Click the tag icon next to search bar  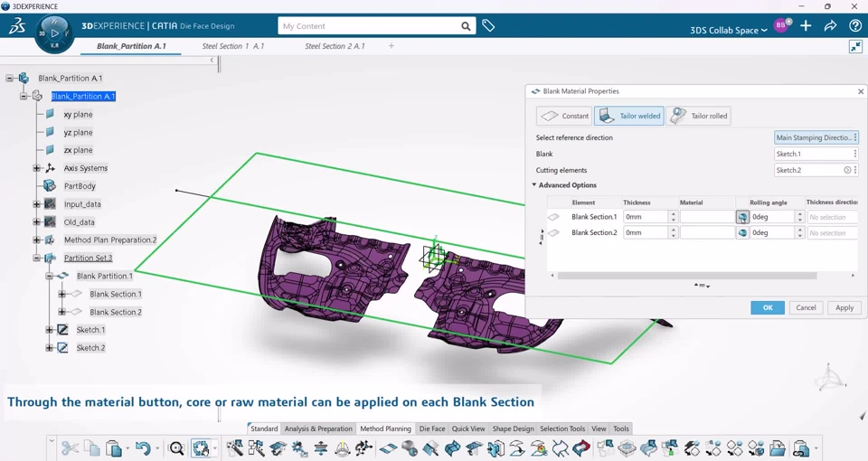tap(487, 25)
